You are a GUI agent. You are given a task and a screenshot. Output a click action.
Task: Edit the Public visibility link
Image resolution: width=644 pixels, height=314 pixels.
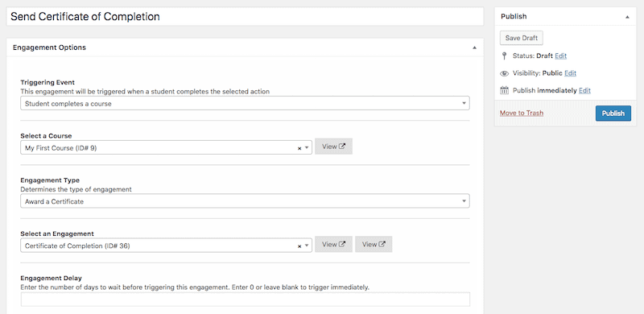point(570,73)
